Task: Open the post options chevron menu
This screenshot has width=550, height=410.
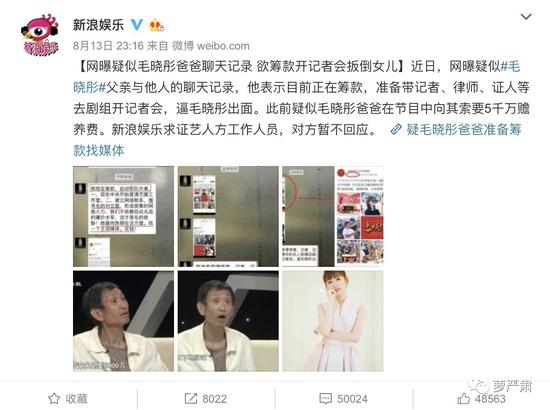Action: click(525, 17)
